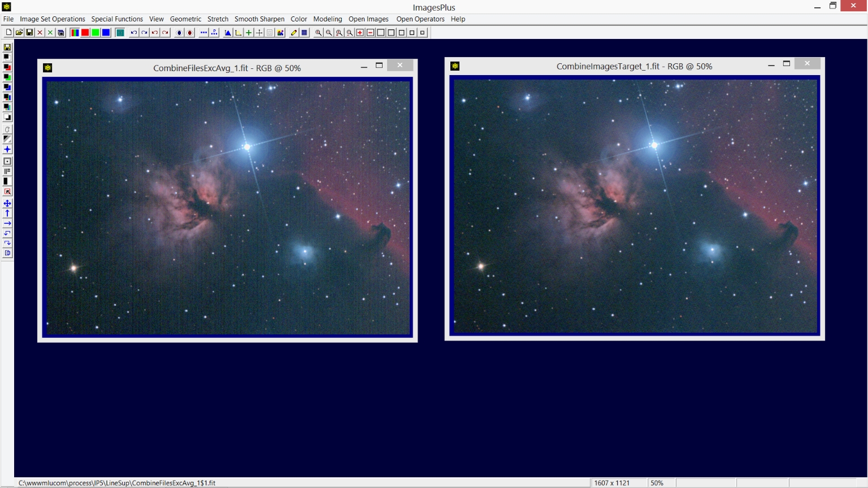
Task: Click the black crosshair icon
Action: pyautogui.click(x=259, y=33)
